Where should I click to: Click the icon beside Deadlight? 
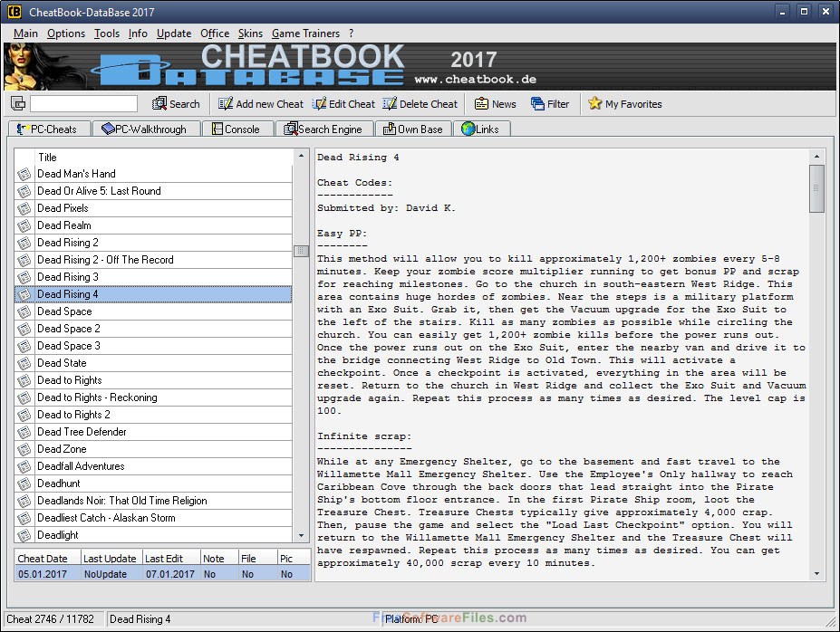coord(24,535)
